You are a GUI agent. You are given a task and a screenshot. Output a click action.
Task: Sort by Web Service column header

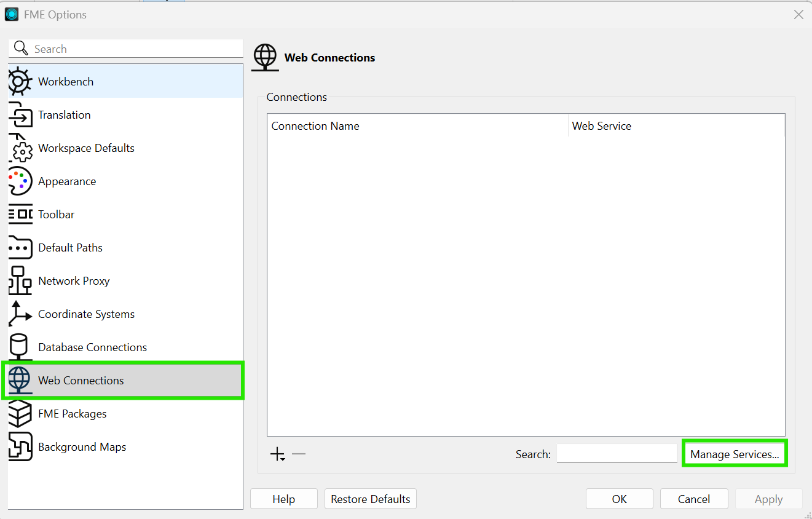coord(676,126)
